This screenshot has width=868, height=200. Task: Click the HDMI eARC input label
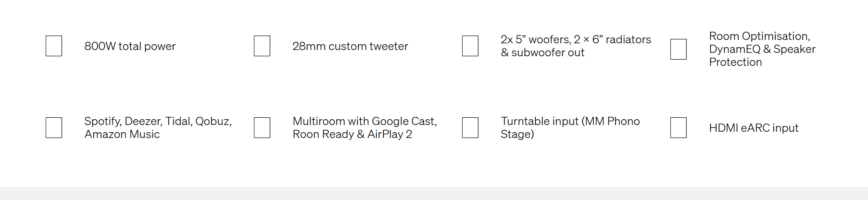click(x=754, y=128)
